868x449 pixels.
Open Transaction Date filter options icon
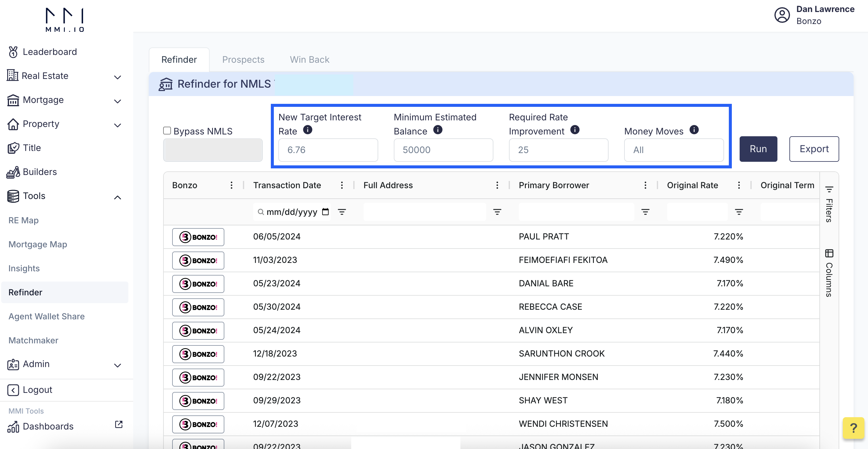[x=342, y=212]
